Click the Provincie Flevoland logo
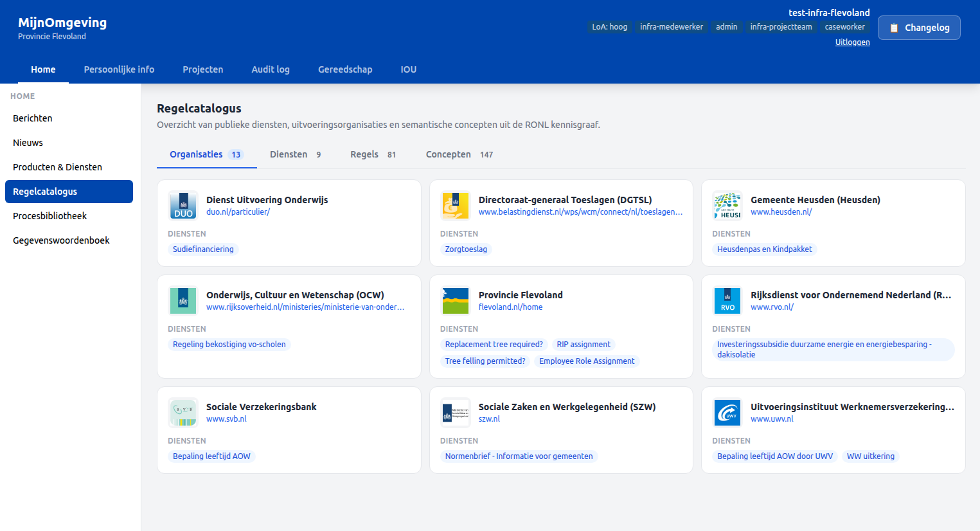 click(x=455, y=300)
